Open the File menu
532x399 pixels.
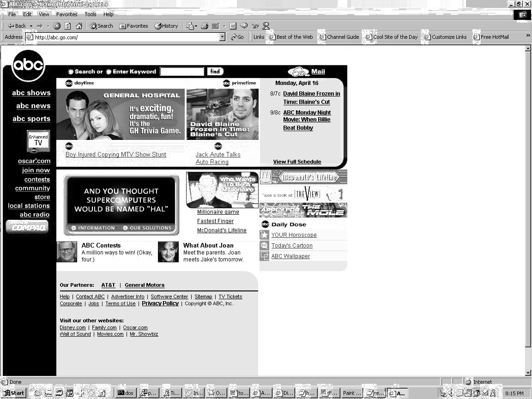12,14
